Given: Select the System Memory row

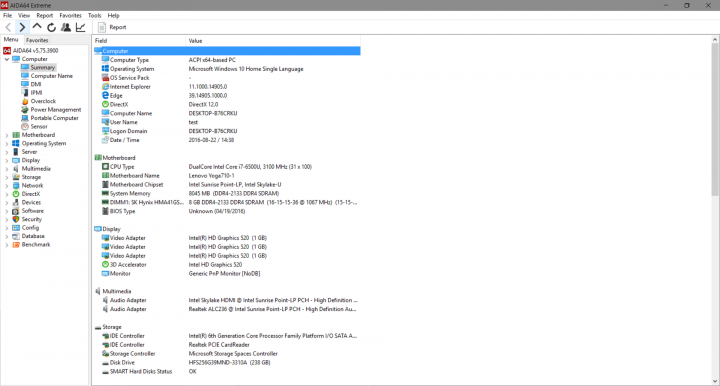Looking at the screenshot, I should (227, 193).
